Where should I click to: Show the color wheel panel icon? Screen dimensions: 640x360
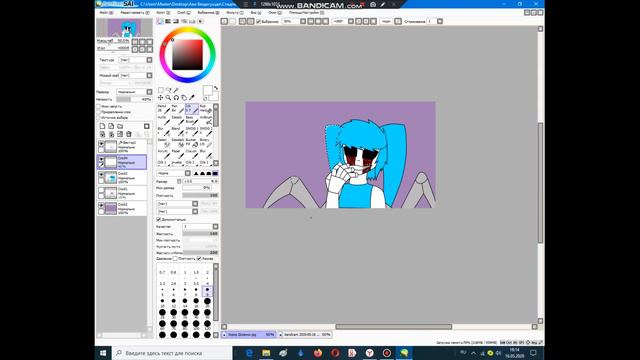tap(160, 21)
